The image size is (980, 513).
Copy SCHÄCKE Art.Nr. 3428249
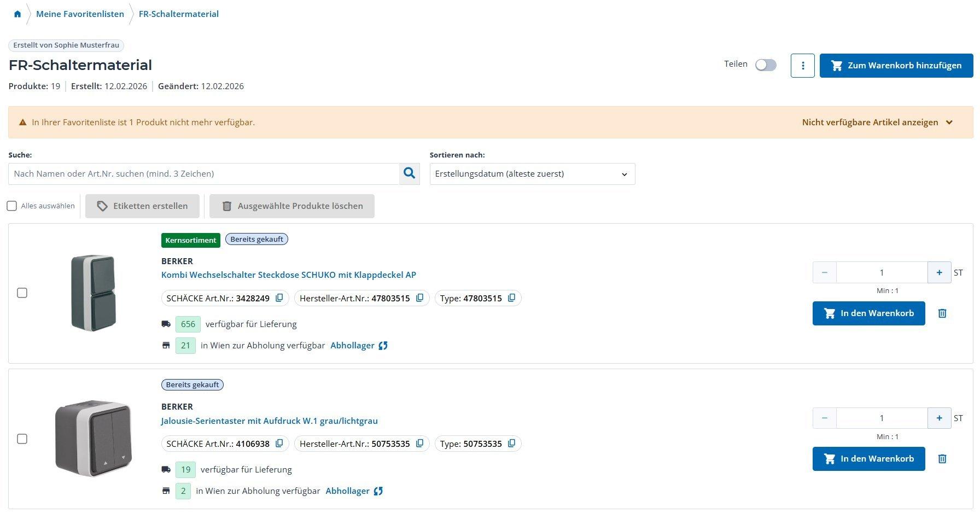coord(279,298)
